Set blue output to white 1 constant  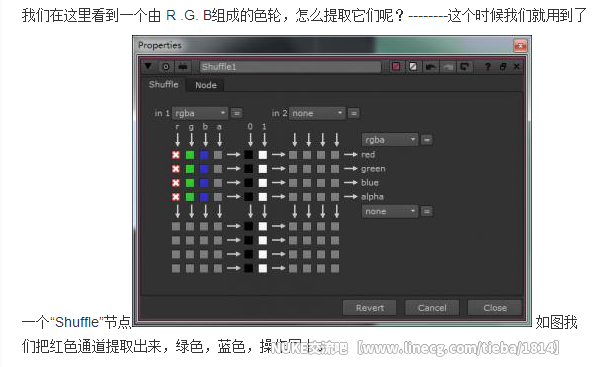point(263,183)
